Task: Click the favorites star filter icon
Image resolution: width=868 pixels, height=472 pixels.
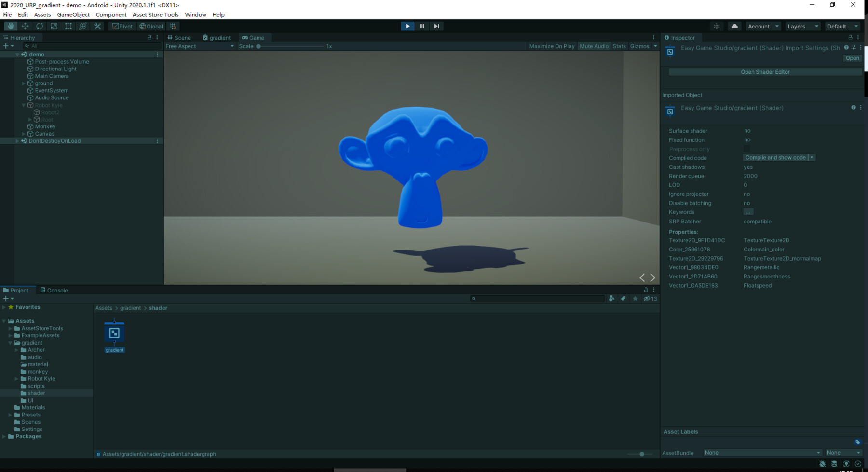Action: pyautogui.click(x=635, y=299)
